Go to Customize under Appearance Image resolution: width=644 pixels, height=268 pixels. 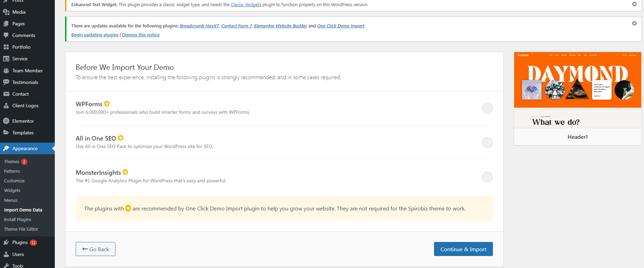14,181
